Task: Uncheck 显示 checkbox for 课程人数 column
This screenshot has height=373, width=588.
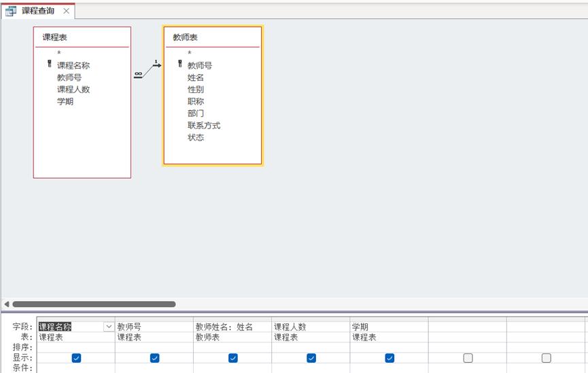Action: tap(311, 358)
